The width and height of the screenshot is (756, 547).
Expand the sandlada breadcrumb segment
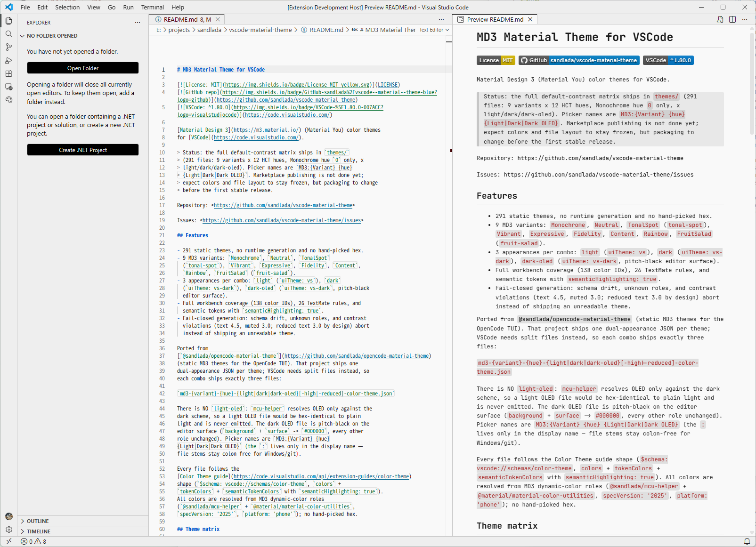(x=209, y=30)
